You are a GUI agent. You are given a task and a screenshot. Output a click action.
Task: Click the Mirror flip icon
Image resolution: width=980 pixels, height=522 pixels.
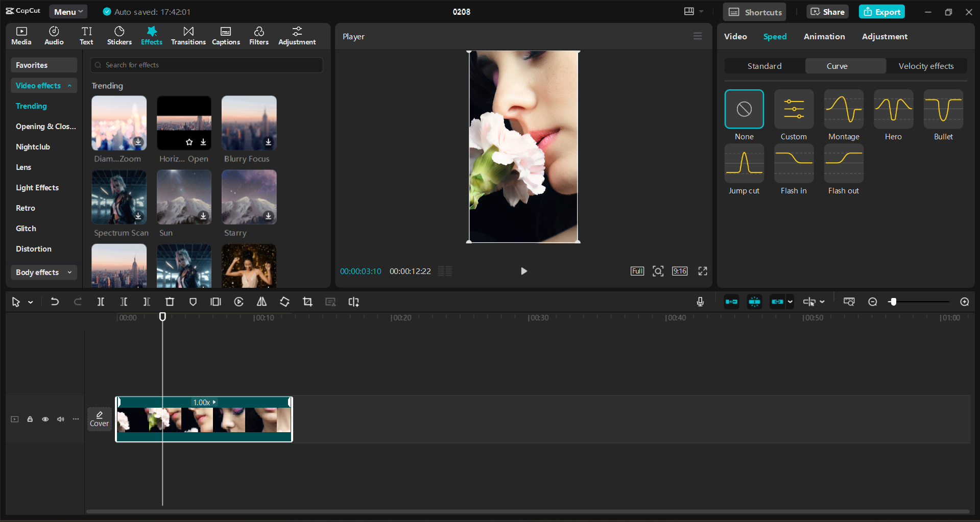[x=261, y=302]
